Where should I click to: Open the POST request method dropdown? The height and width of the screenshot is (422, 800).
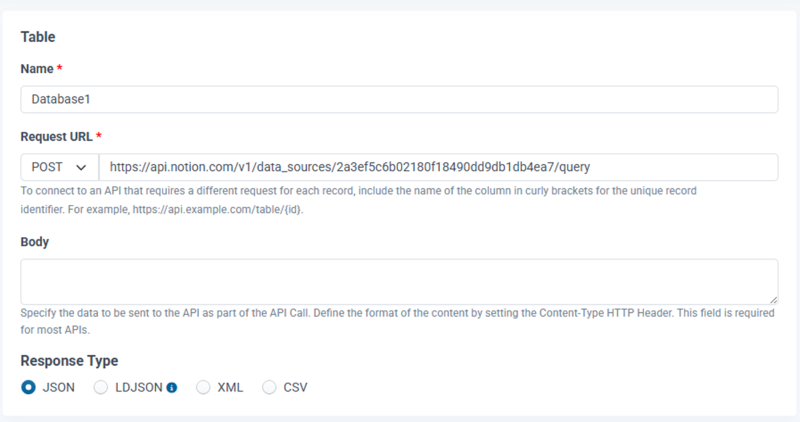point(58,167)
